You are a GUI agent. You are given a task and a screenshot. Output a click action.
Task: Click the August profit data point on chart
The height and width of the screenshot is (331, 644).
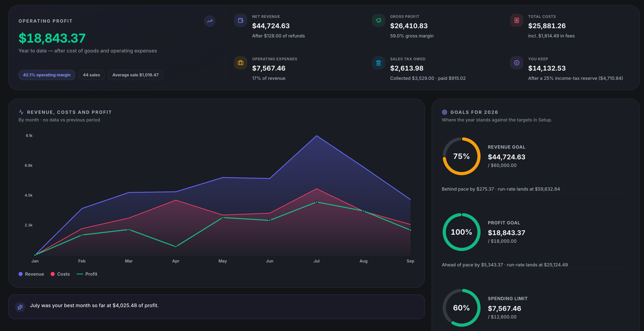363,211
